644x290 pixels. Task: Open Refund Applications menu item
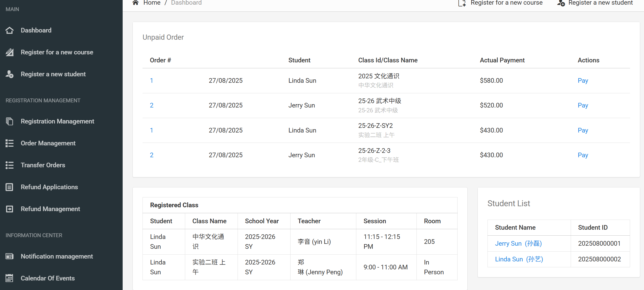49,187
